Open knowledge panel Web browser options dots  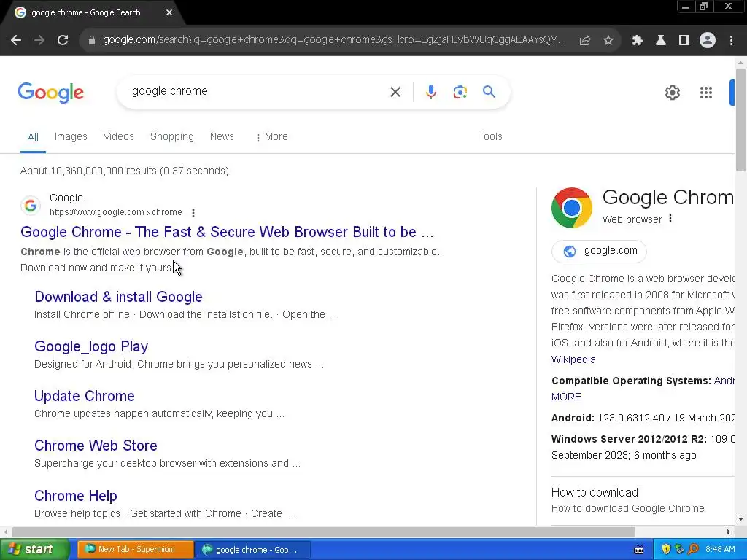tap(670, 219)
